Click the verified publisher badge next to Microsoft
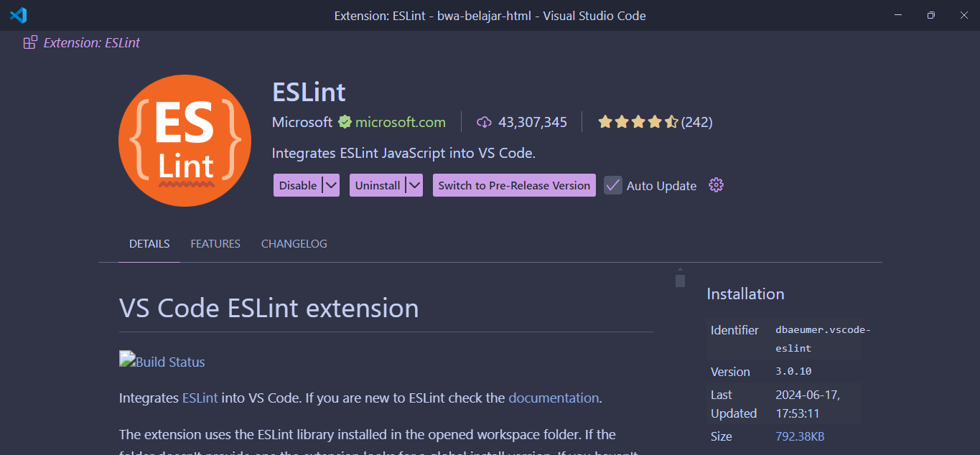 345,122
